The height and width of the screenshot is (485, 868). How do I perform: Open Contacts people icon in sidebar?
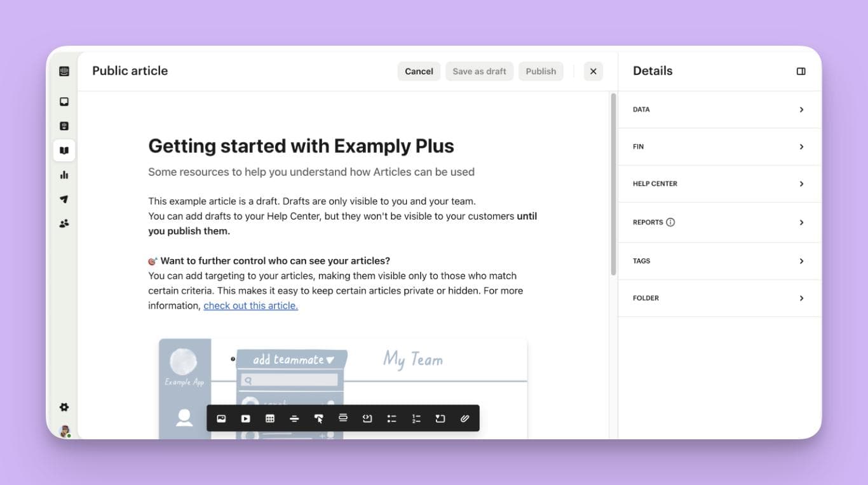tap(64, 223)
